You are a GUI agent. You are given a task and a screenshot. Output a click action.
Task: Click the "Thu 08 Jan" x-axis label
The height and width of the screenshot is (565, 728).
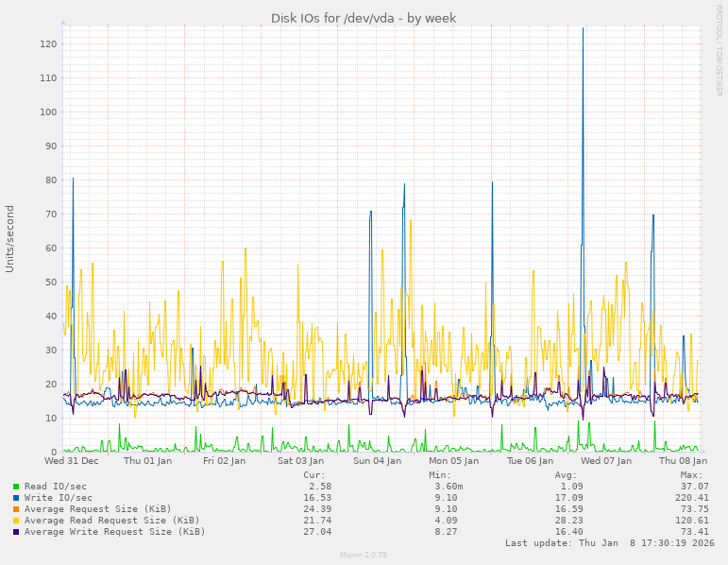click(683, 461)
